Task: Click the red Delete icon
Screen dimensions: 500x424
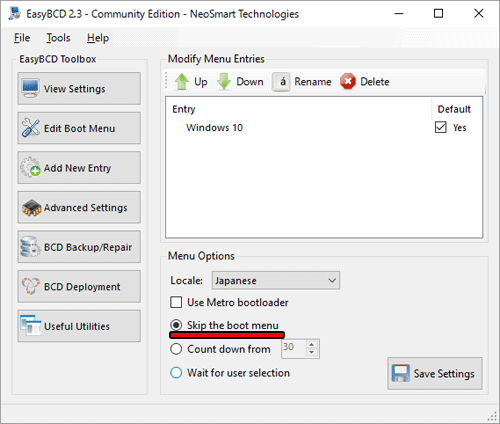Action: pos(348,82)
